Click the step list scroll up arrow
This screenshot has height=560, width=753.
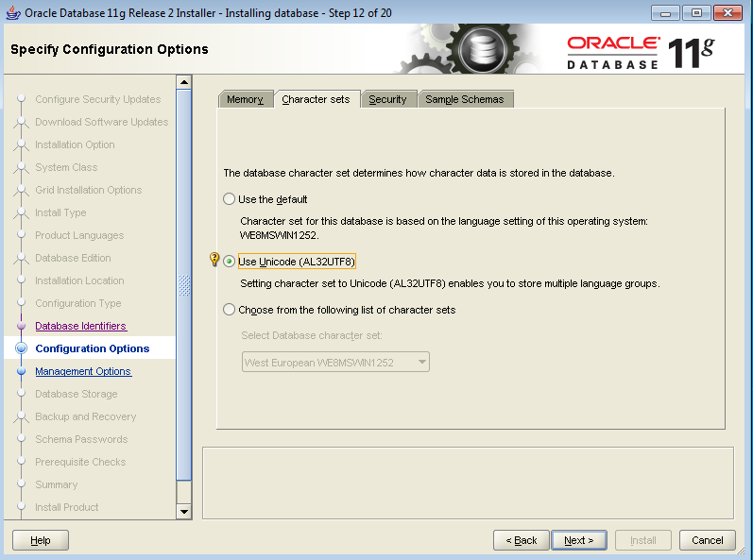(184, 82)
